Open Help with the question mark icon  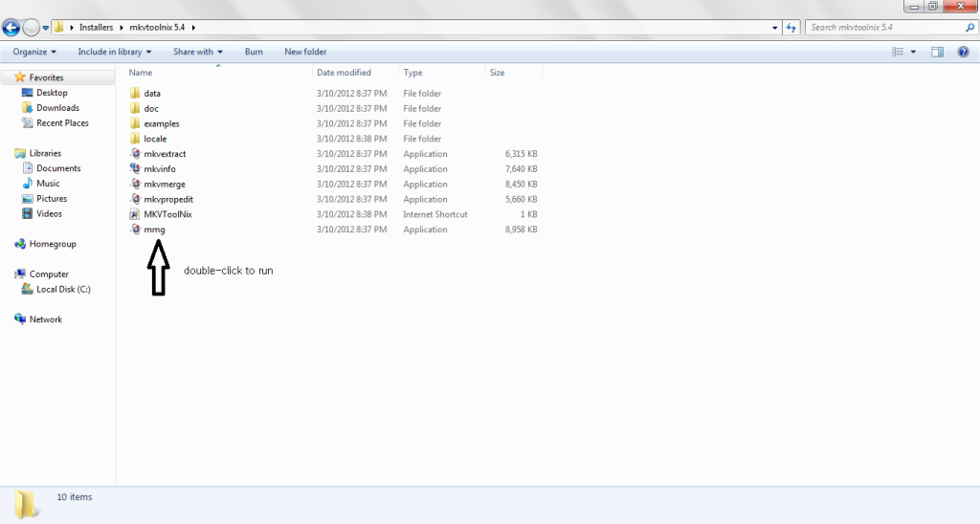coord(963,52)
